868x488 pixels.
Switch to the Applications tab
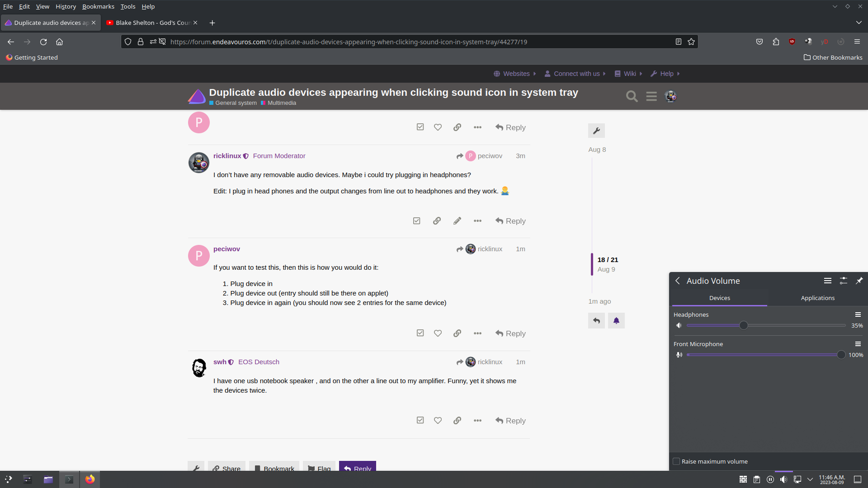point(817,298)
